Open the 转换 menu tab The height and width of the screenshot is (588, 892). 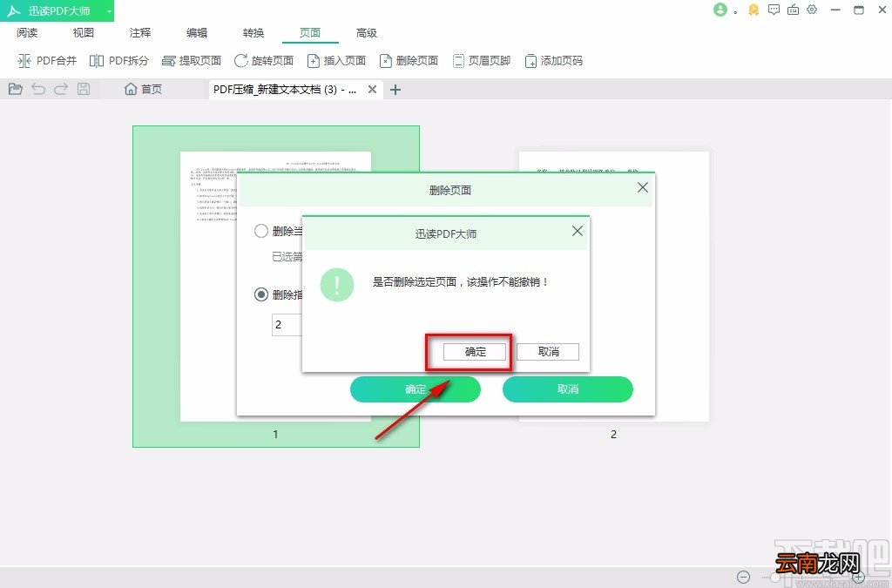tap(253, 33)
